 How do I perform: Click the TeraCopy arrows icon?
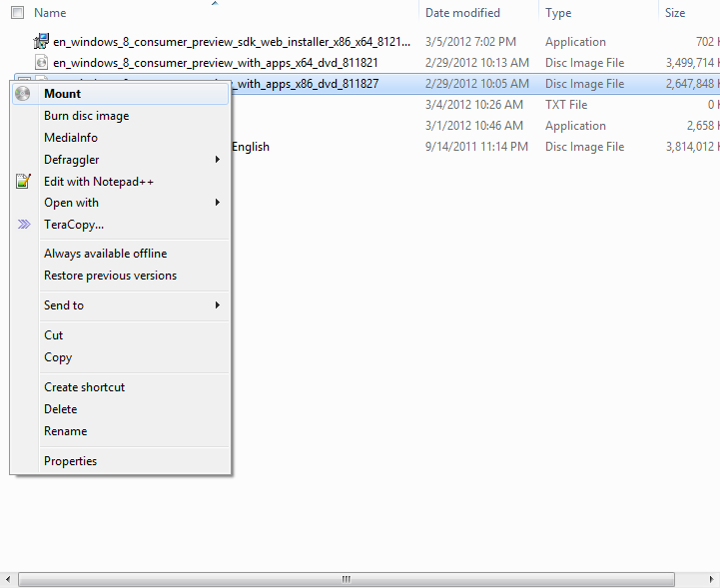pyautogui.click(x=24, y=224)
